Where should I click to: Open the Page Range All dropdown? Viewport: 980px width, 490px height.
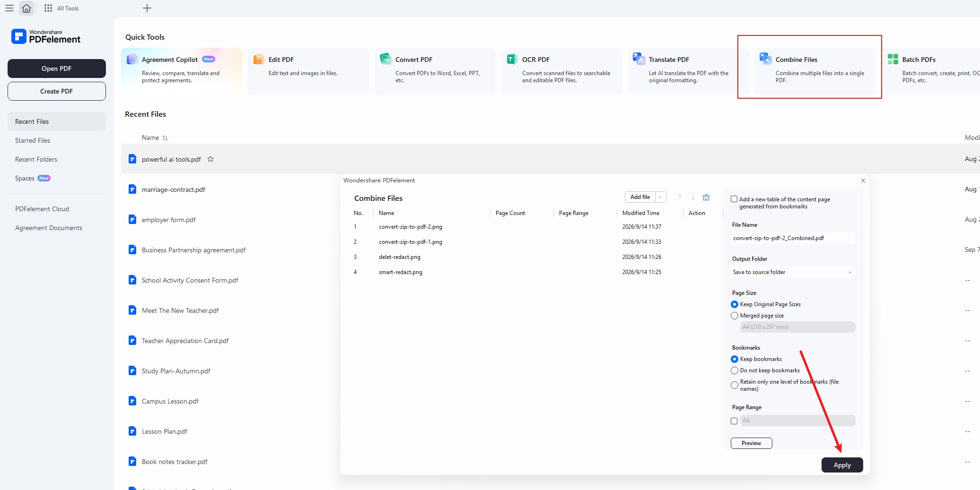pyautogui.click(x=797, y=421)
